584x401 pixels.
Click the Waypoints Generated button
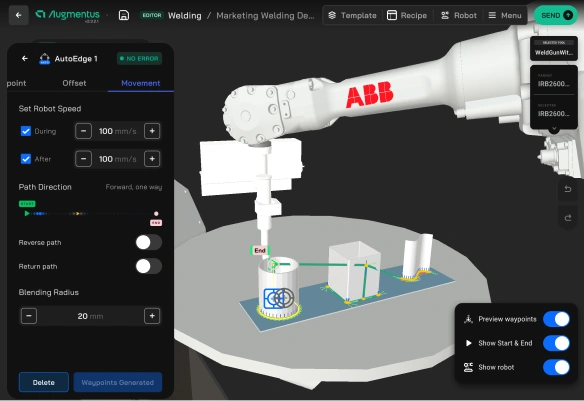point(118,382)
